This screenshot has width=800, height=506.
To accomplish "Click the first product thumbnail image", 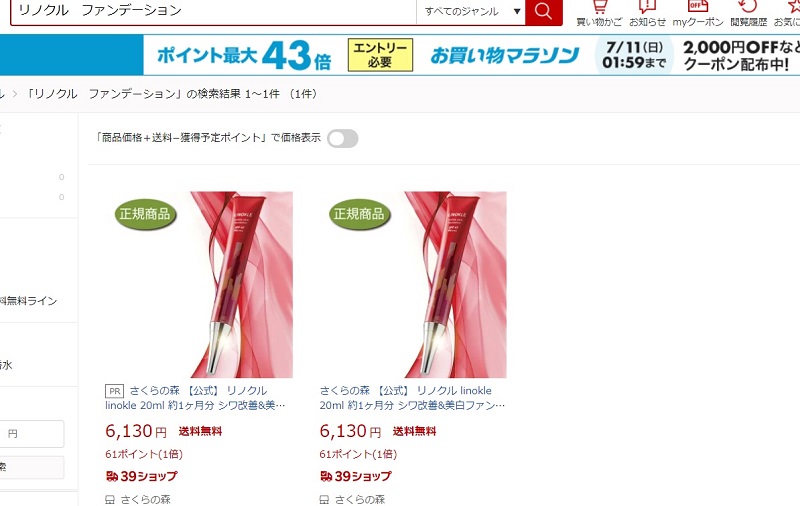I will point(199,285).
